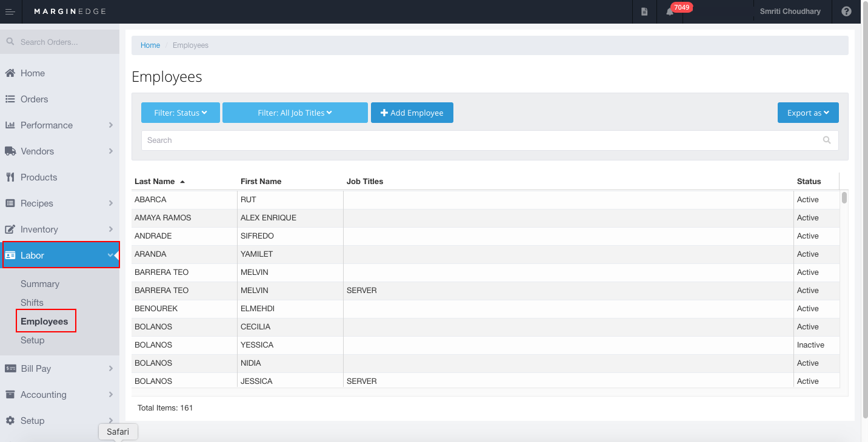This screenshot has height=442, width=868.
Task: Click the SIFREDO first name cell
Action: 290,236
